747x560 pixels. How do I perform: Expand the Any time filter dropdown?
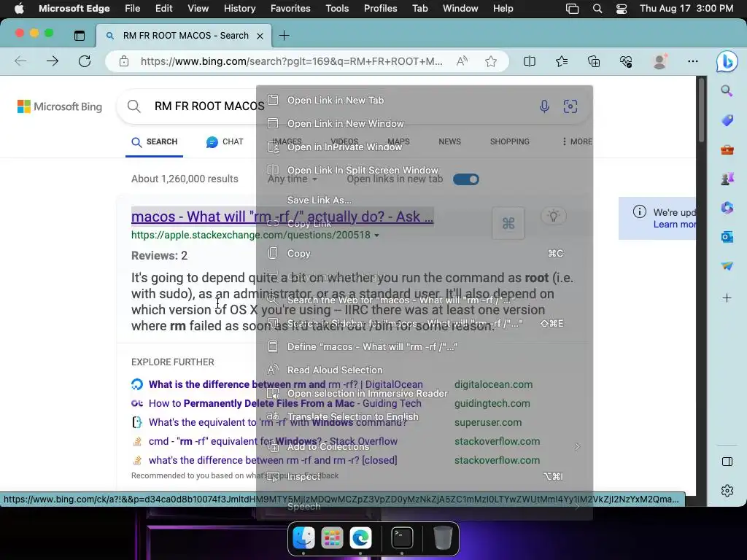click(293, 179)
